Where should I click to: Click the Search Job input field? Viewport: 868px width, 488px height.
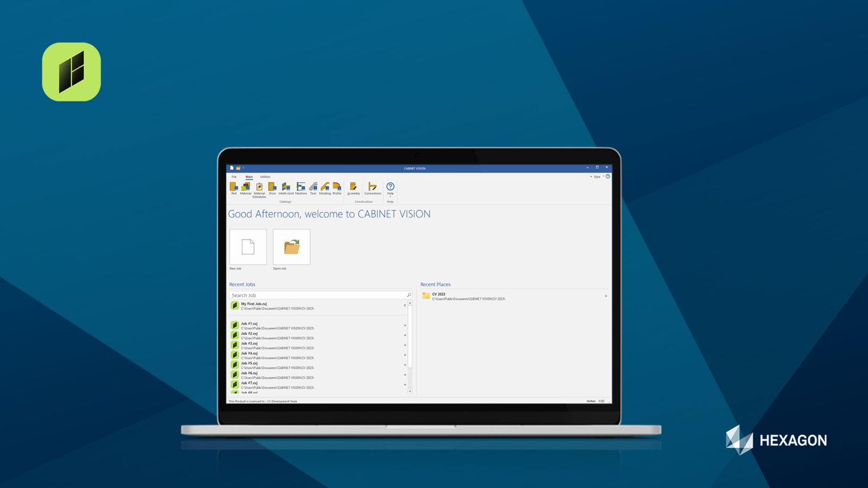pyautogui.click(x=317, y=296)
